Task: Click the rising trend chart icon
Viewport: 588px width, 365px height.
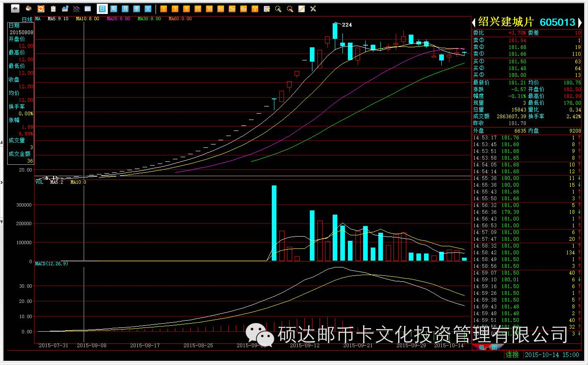Action: (65, 8)
